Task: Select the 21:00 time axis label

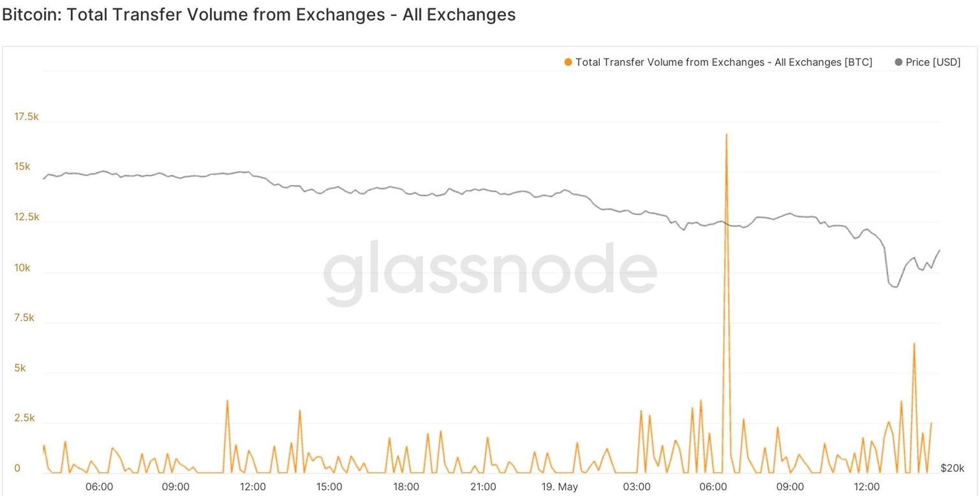Action: [x=482, y=486]
